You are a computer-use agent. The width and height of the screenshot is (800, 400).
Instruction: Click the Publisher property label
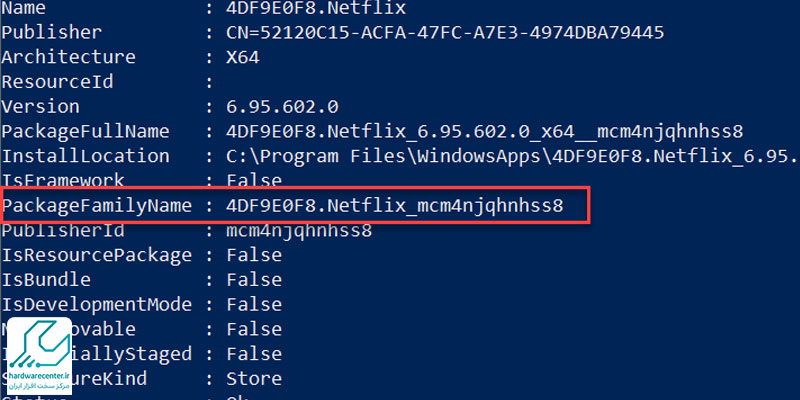point(52,33)
